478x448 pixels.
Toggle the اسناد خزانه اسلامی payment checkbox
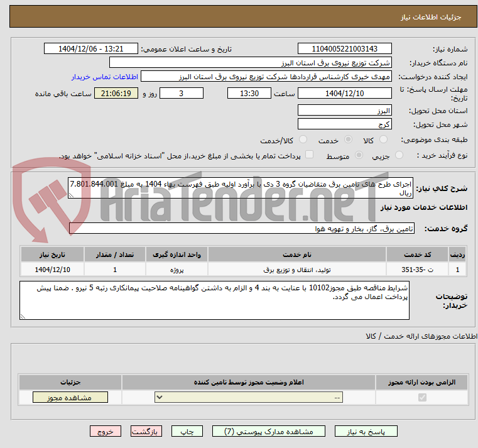click(310, 155)
